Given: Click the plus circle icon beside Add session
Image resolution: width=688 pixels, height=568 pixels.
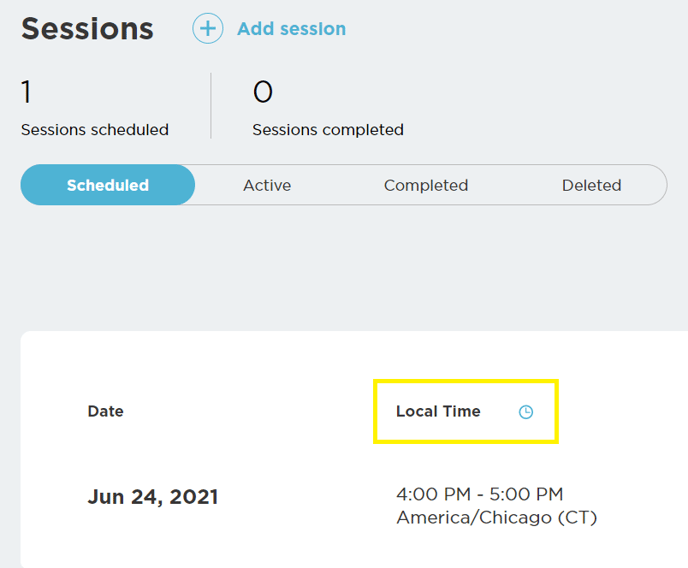Looking at the screenshot, I should 208,29.
